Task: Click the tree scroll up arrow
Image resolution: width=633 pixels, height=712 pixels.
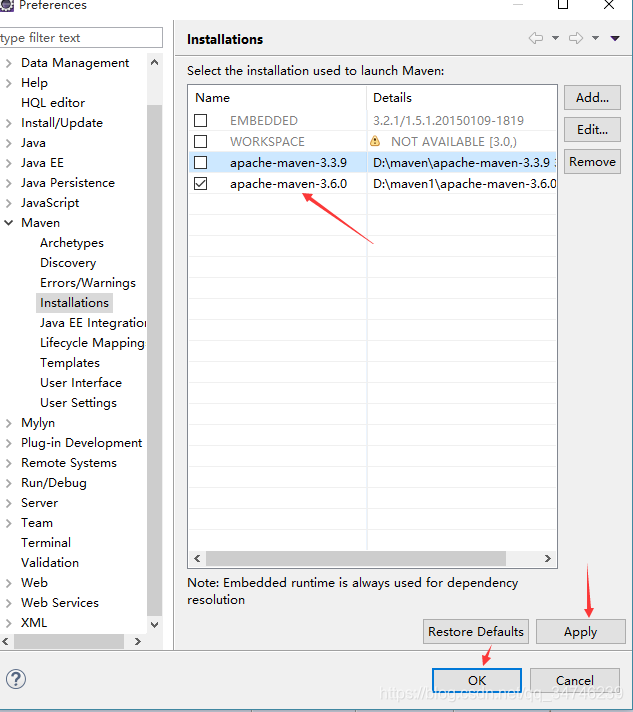Action: (154, 62)
